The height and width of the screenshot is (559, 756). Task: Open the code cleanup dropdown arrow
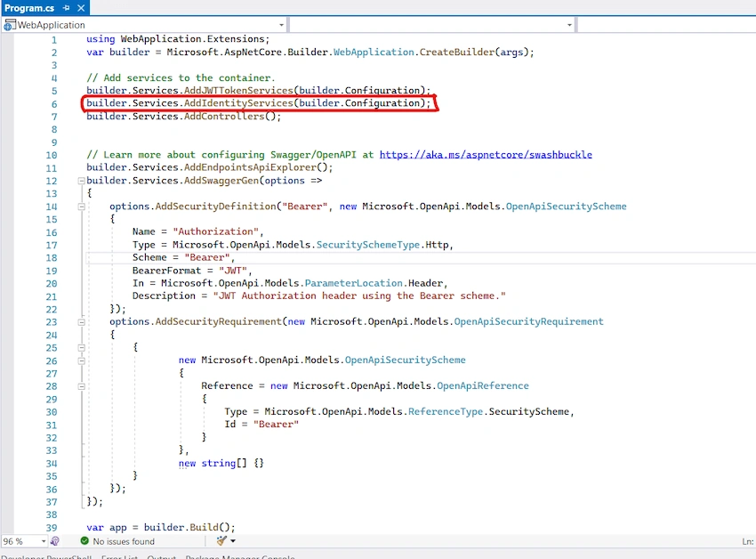233,541
